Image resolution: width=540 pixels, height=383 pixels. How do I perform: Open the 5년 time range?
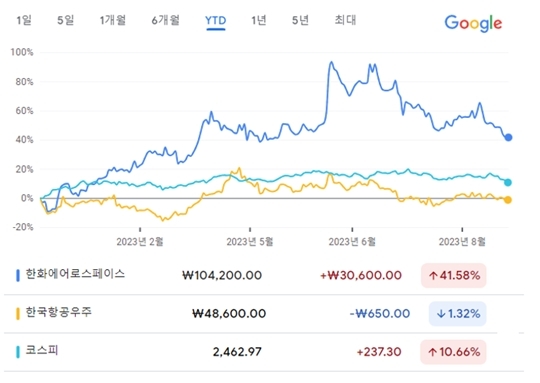(x=300, y=20)
